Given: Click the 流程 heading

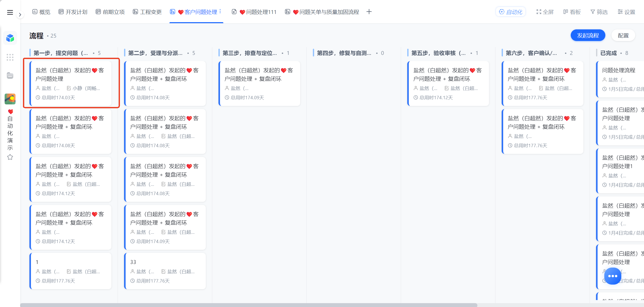Looking at the screenshot, I should pos(36,36).
